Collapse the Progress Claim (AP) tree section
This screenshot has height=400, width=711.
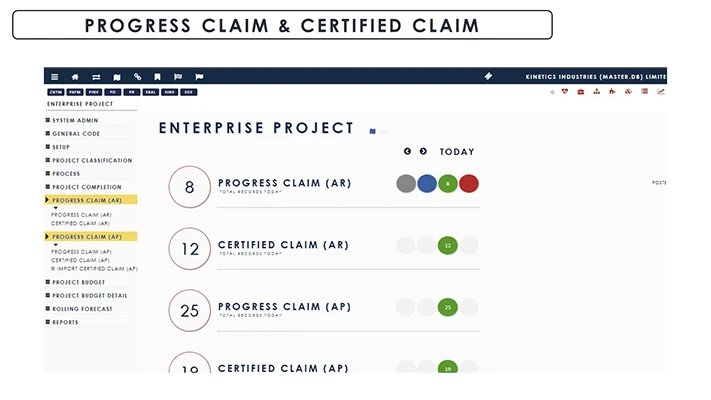pos(47,237)
